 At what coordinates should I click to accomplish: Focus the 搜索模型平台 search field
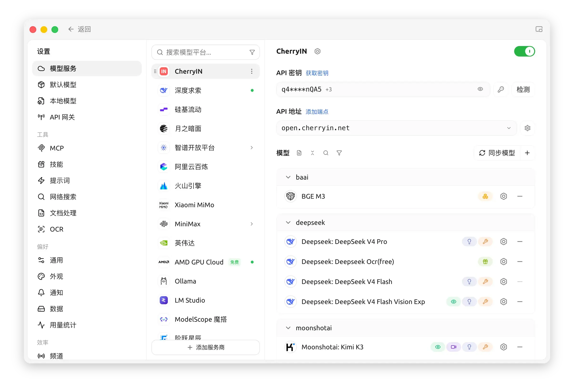point(205,52)
